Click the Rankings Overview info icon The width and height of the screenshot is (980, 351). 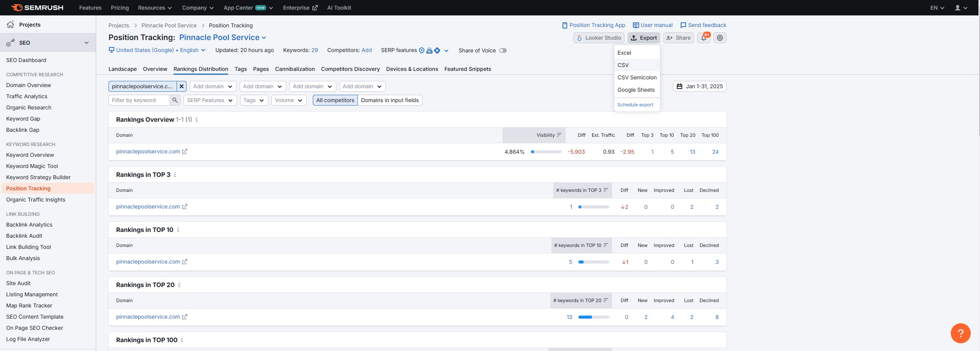[x=197, y=120]
